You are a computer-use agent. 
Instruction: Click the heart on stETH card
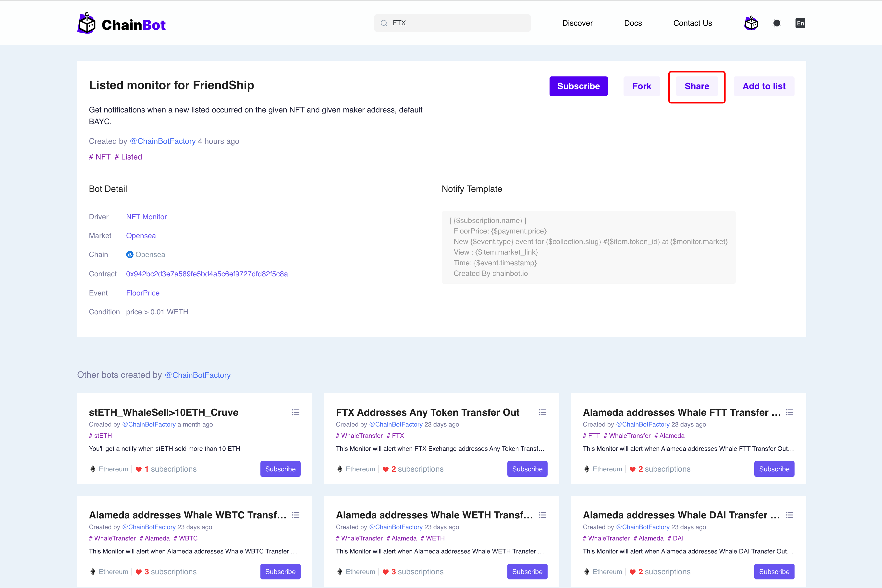pyautogui.click(x=138, y=469)
